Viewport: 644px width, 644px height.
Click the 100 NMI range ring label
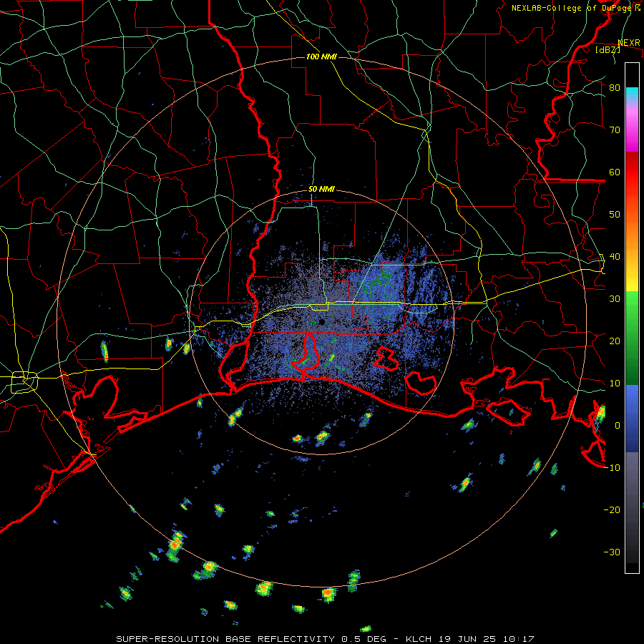click(x=321, y=57)
